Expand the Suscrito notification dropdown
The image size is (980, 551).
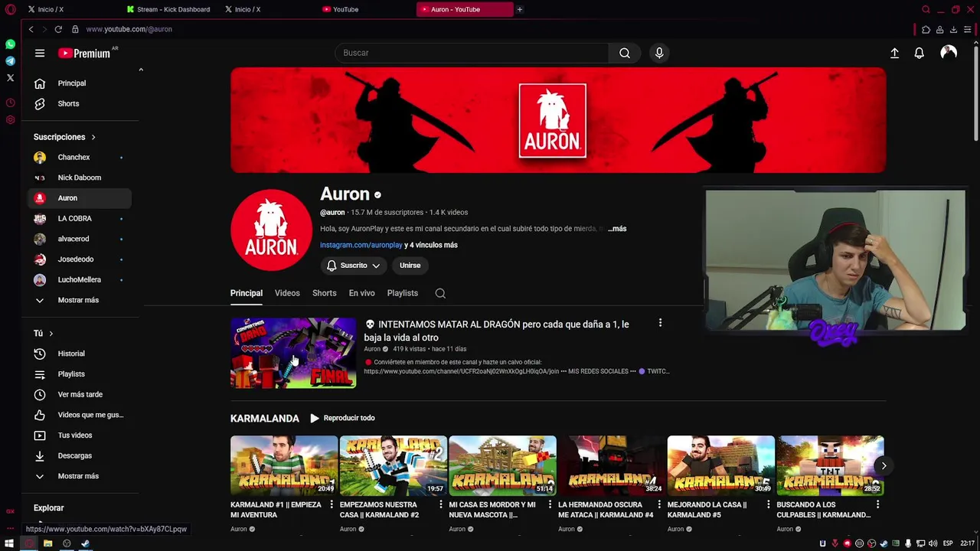(354, 266)
